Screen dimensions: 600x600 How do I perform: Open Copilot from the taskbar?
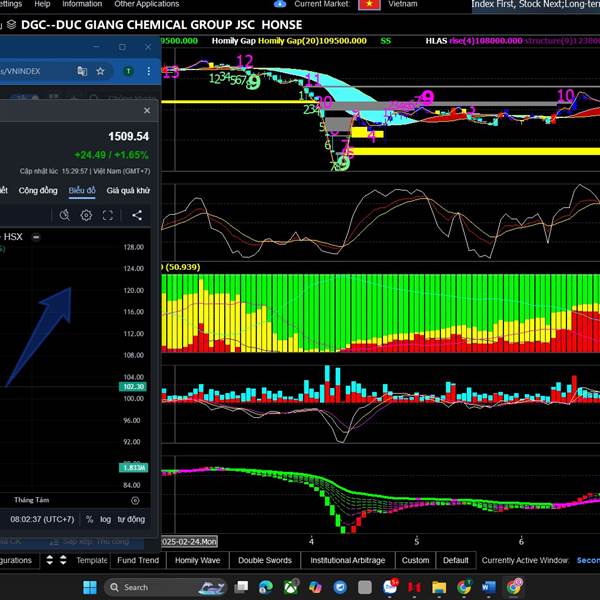[x=315, y=587]
